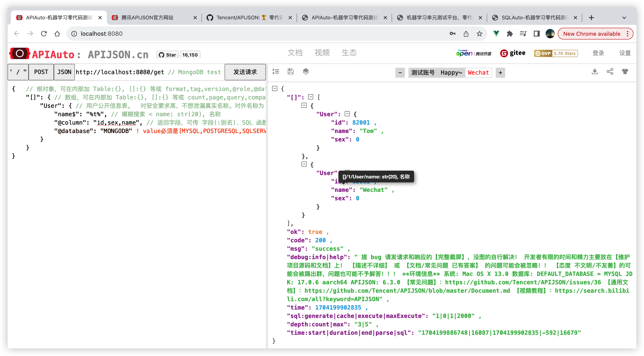Collapse the root JSON object node
Image resolution: width=644 pixels, height=356 pixels.
click(x=275, y=88)
